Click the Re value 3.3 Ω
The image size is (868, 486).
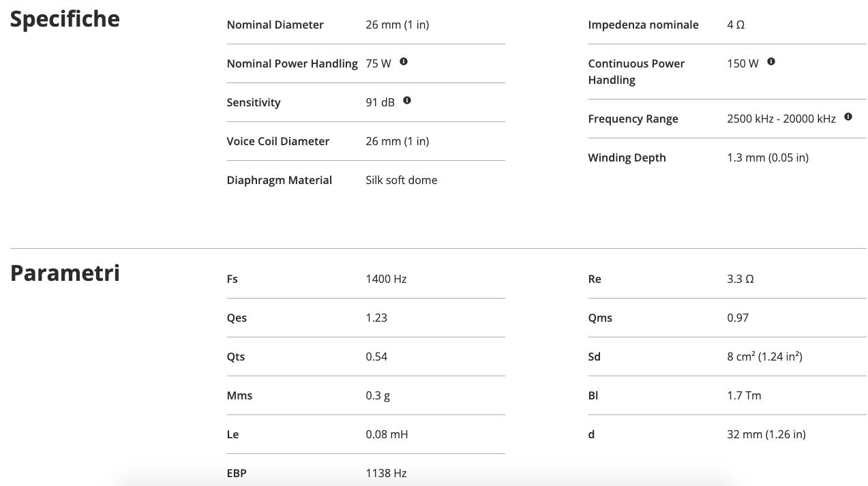pyautogui.click(x=740, y=279)
